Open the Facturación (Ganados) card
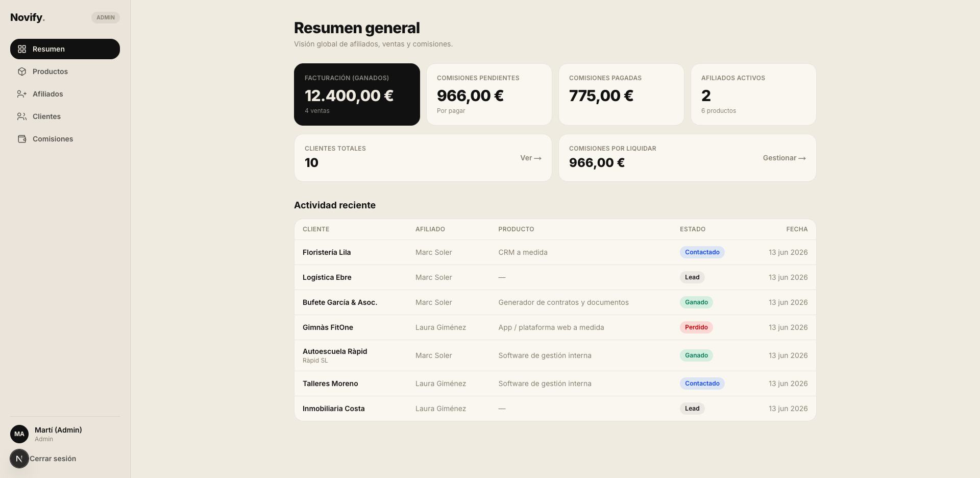This screenshot has height=478, width=980. [357, 94]
